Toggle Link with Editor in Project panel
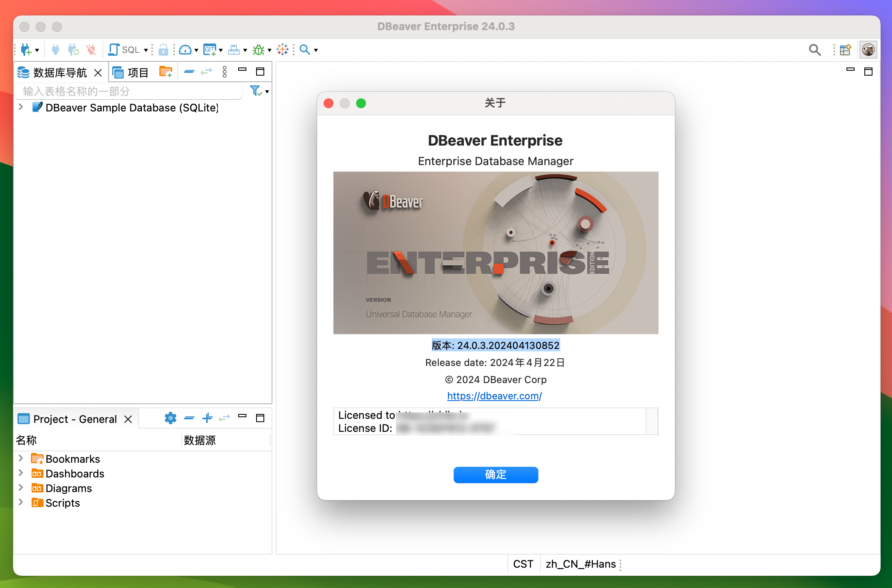This screenshot has height=588, width=892. [x=224, y=418]
